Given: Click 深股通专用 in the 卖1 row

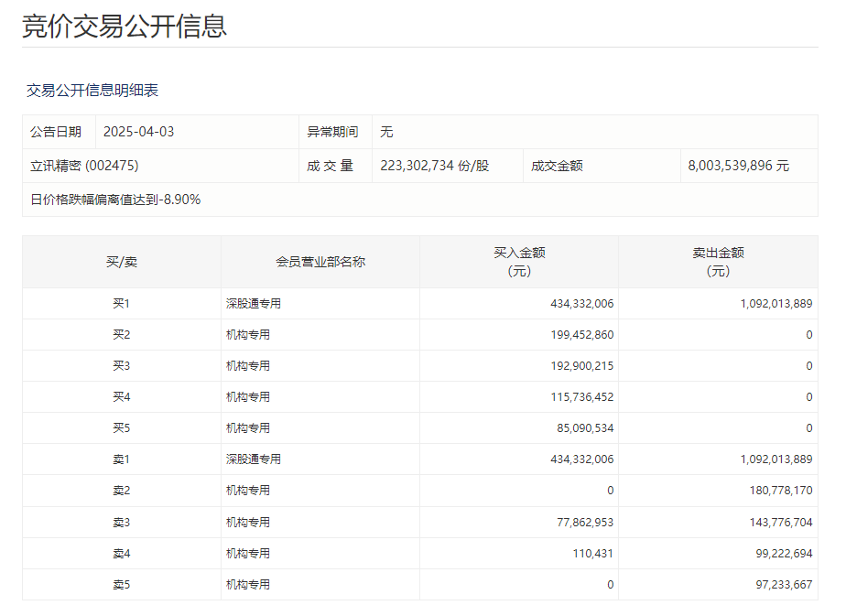Looking at the screenshot, I should 254,459.
